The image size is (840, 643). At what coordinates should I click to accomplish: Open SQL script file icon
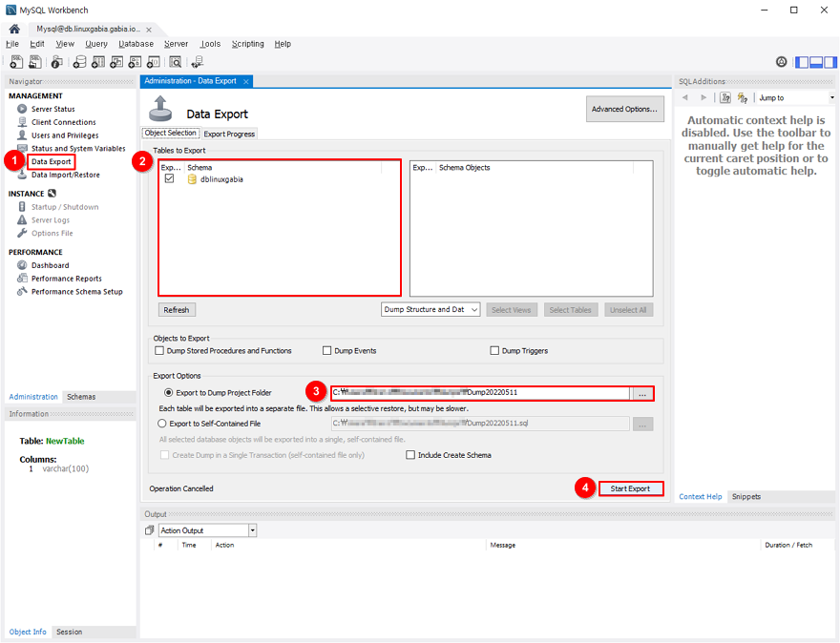coord(35,62)
